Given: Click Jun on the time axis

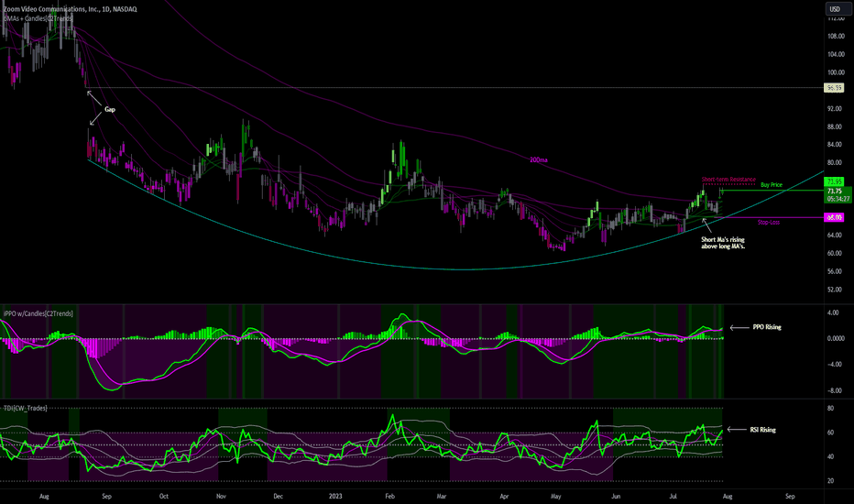Looking at the screenshot, I should point(616,497).
